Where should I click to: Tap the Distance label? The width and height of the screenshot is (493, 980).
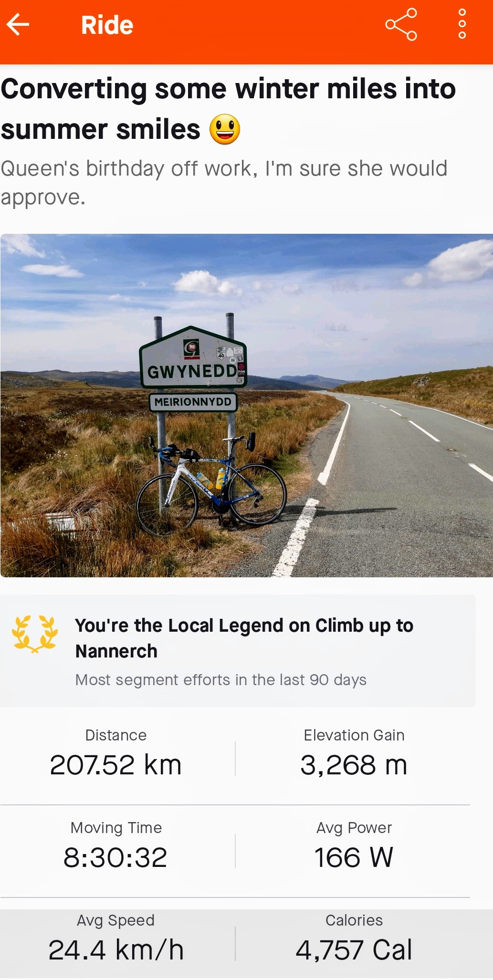116,735
